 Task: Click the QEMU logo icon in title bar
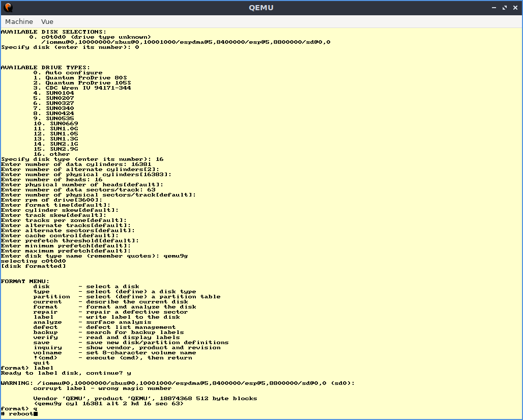click(8, 7)
